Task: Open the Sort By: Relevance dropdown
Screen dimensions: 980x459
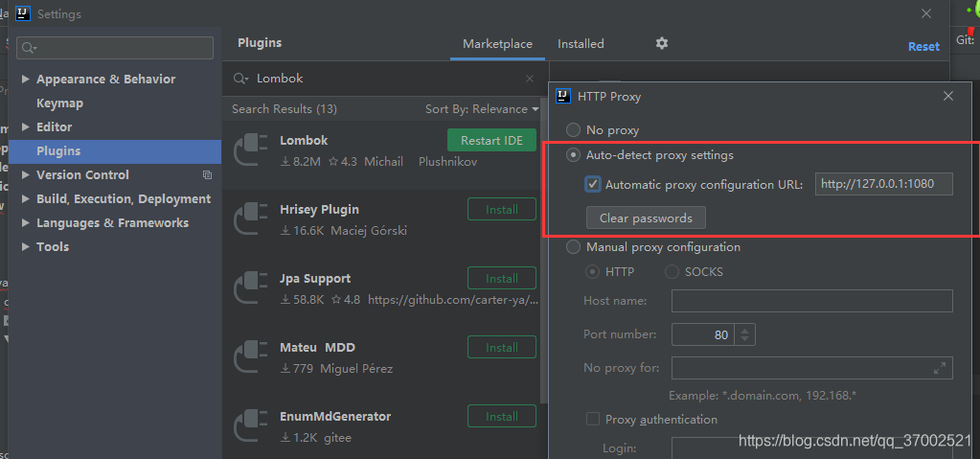Action: point(482,109)
